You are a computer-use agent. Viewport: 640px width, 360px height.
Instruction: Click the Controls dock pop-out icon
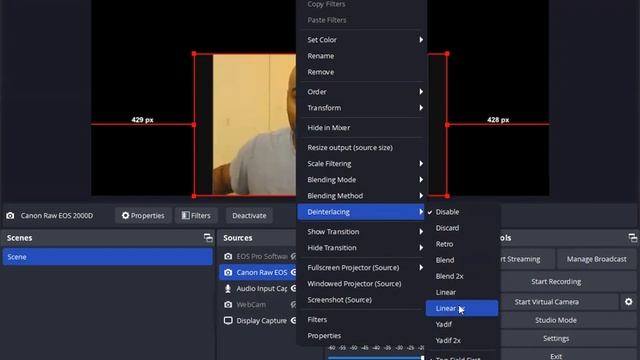point(633,238)
